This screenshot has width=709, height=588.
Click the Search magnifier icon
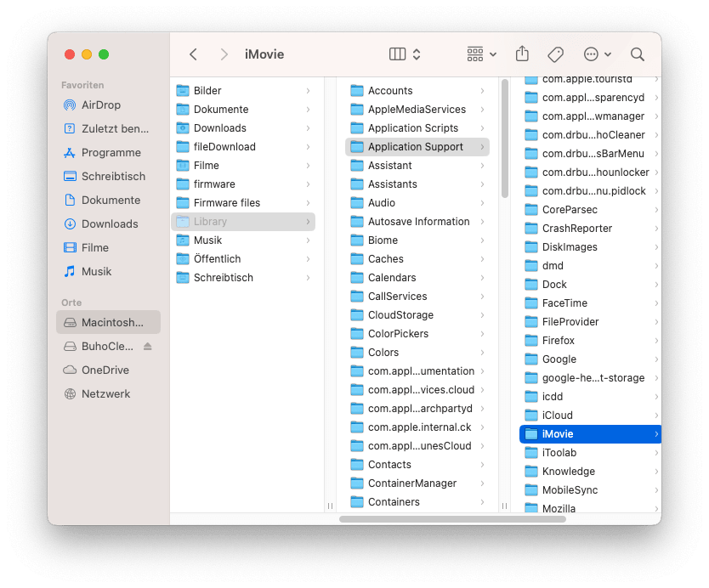(x=638, y=54)
